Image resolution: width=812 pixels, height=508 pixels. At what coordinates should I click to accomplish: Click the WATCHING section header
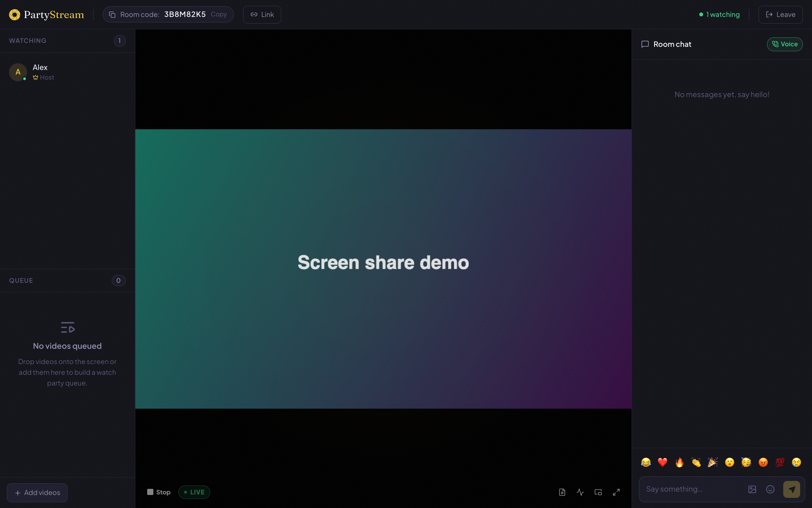[x=28, y=41]
